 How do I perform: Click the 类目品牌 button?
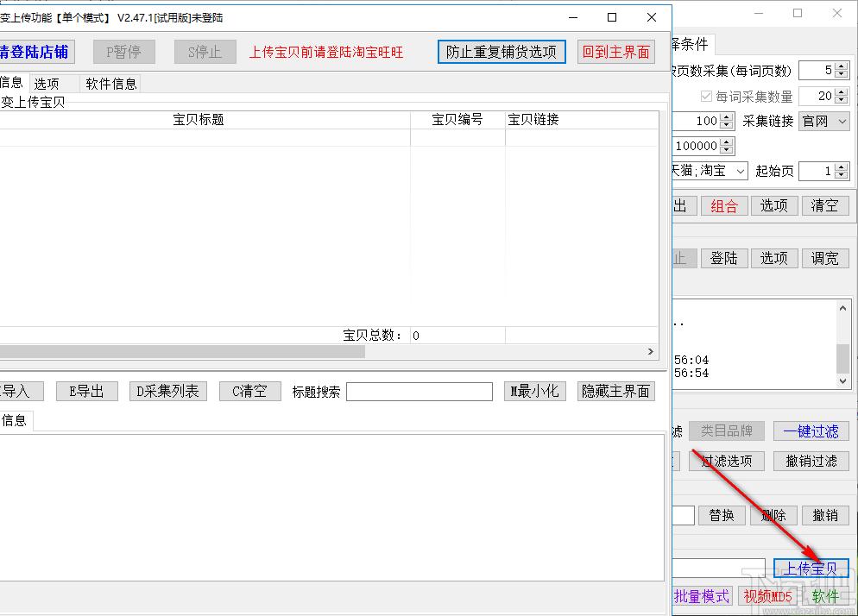(727, 431)
